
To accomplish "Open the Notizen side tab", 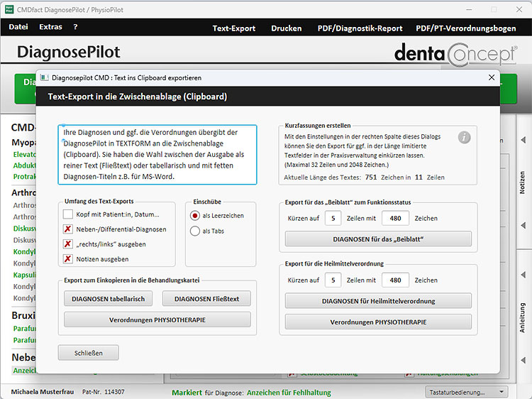I will pos(523,182).
